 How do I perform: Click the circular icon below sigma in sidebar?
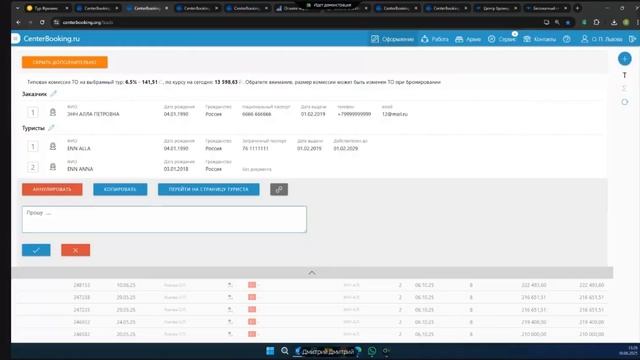(x=624, y=102)
